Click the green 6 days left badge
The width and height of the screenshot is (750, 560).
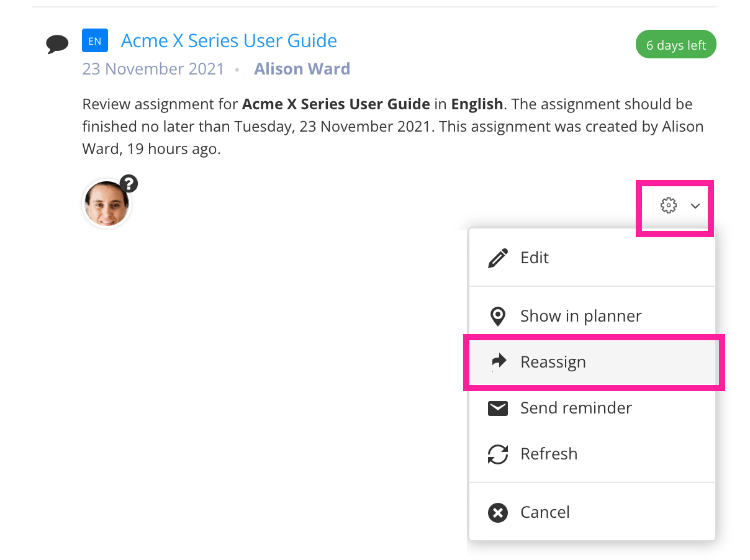coord(675,44)
